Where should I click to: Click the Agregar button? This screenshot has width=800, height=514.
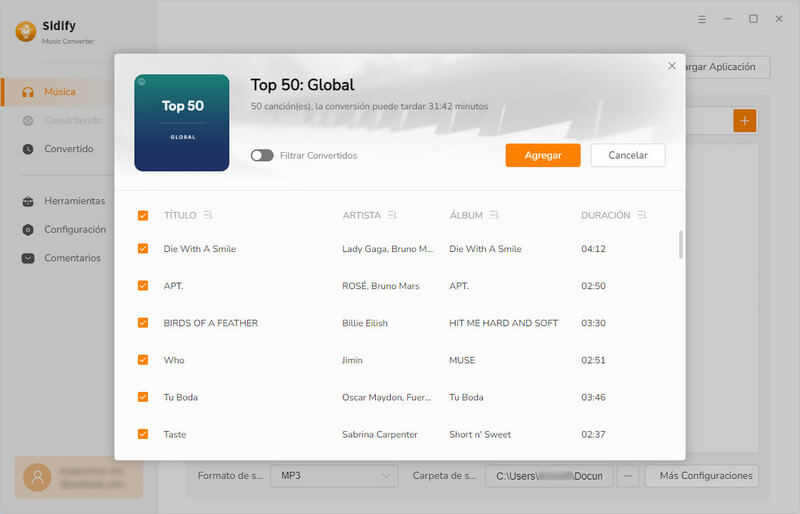tap(543, 155)
